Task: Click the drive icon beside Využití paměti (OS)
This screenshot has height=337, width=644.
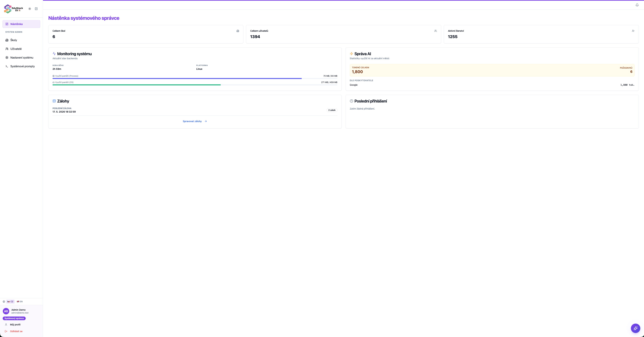Action: [54, 82]
